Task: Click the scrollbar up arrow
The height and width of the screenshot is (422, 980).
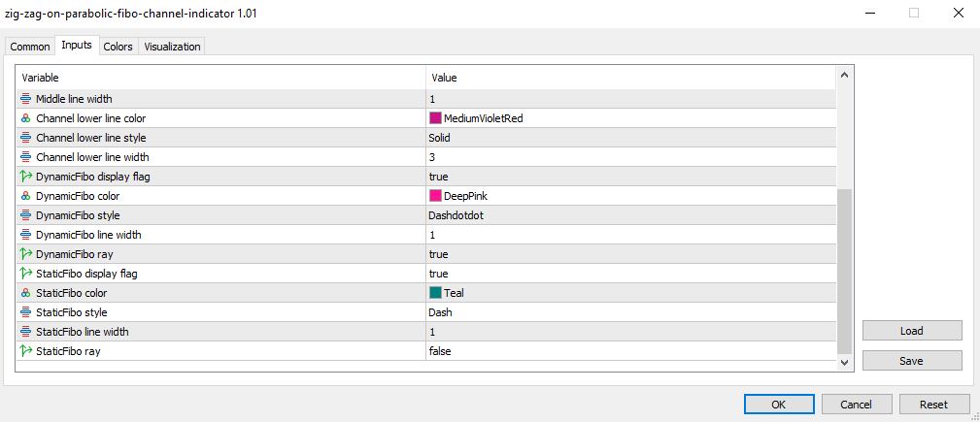Action: tap(843, 75)
